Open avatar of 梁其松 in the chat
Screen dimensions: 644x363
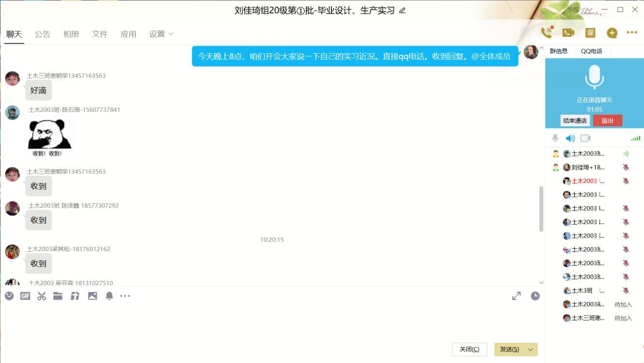click(x=13, y=252)
